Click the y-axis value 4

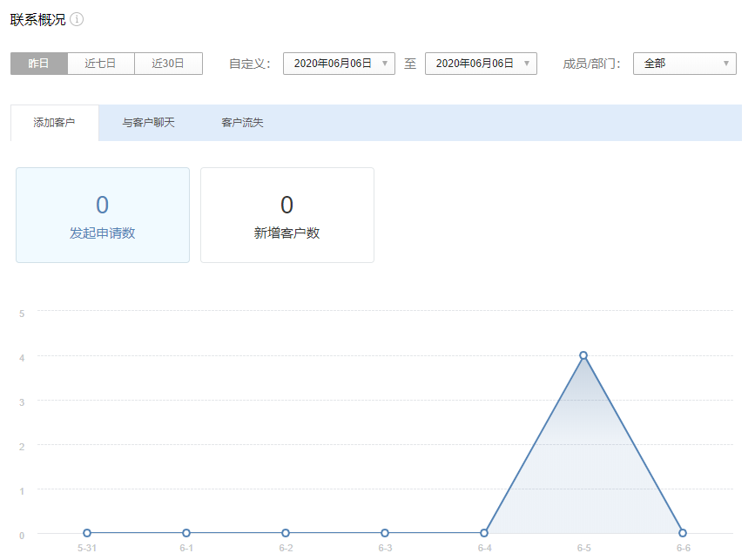click(x=22, y=358)
